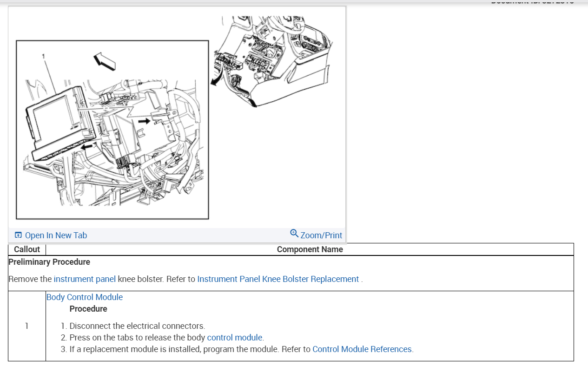Click the body control module diagram image

177,118
